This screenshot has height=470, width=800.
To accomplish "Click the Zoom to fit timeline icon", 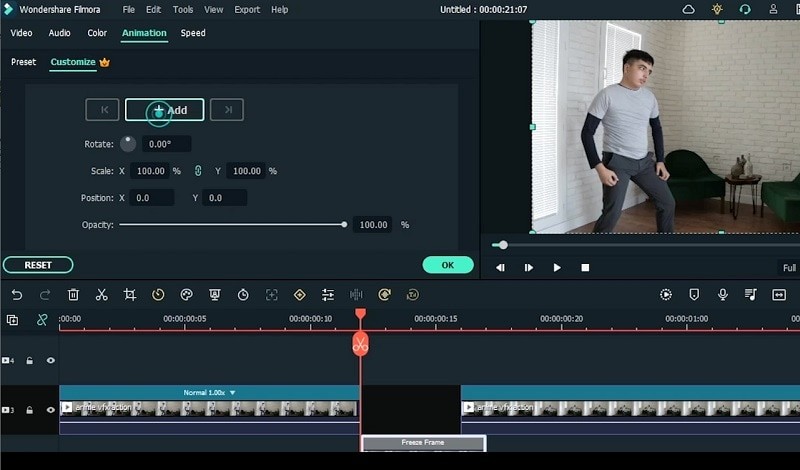I will [x=779, y=294].
